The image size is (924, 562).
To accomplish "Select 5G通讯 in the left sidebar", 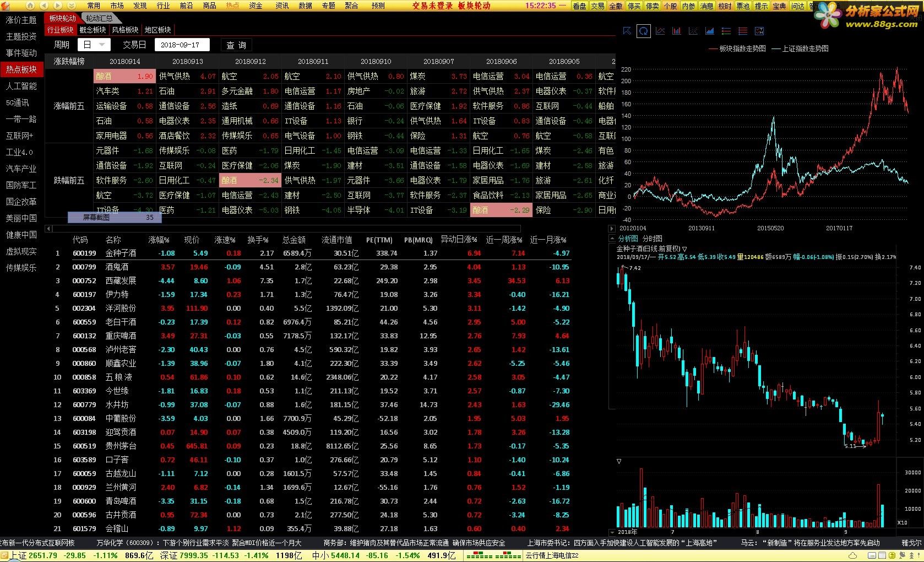I will [x=18, y=102].
